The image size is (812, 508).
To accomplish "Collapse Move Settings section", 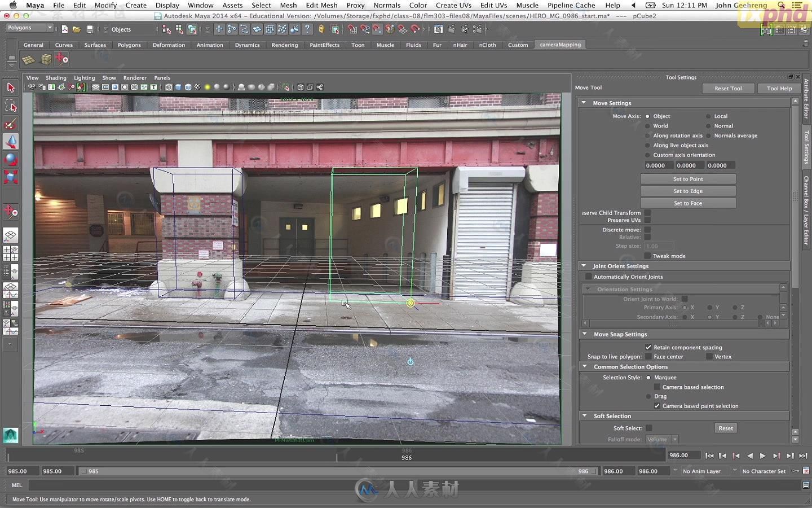I will point(584,103).
